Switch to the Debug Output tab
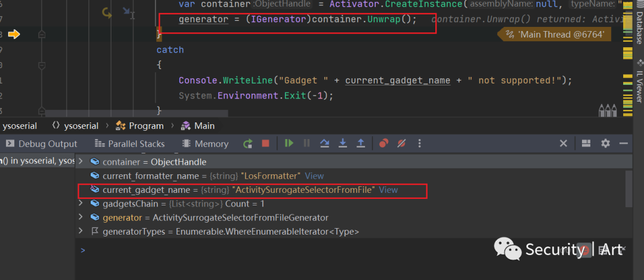The height and width of the screenshot is (280, 644). [42, 144]
